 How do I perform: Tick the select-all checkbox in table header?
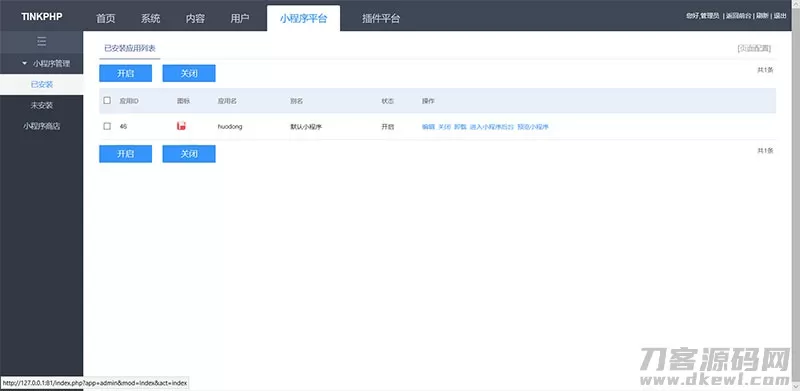107,101
